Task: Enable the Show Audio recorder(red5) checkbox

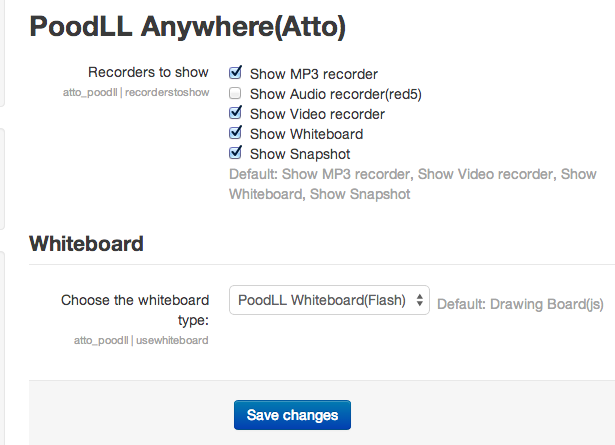Action: (235, 93)
